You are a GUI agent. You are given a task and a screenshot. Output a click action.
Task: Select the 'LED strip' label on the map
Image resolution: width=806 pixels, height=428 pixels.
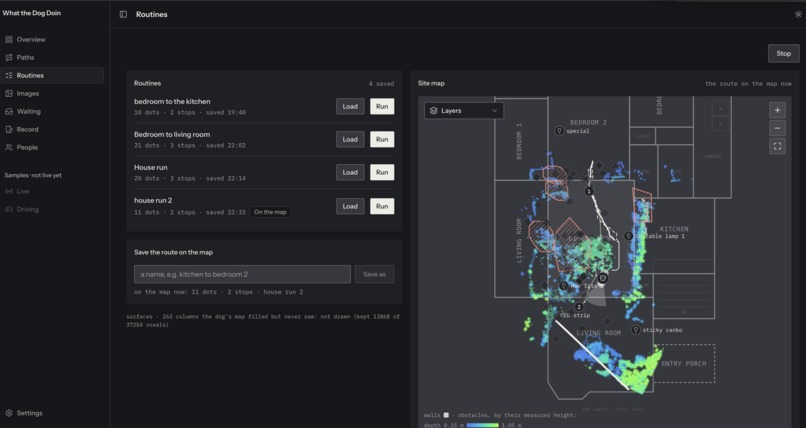(575, 315)
